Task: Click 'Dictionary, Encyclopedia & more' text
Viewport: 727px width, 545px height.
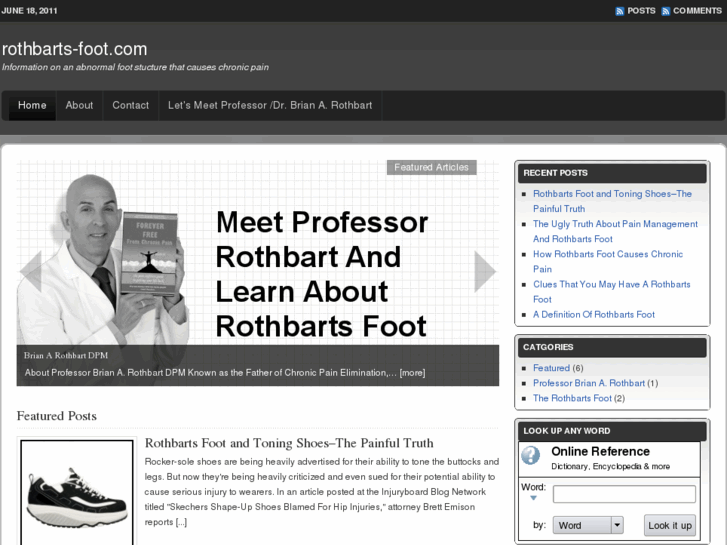Action: [610, 467]
